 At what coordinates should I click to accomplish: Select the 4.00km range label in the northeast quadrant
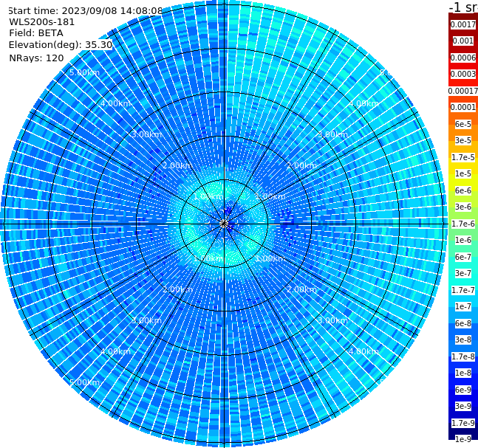[x=363, y=103]
